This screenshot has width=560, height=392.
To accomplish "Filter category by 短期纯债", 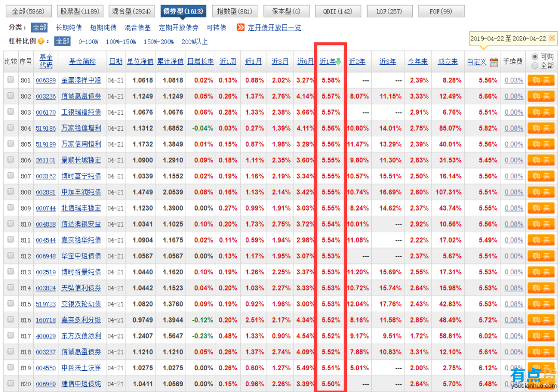I will tap(103, 27).
